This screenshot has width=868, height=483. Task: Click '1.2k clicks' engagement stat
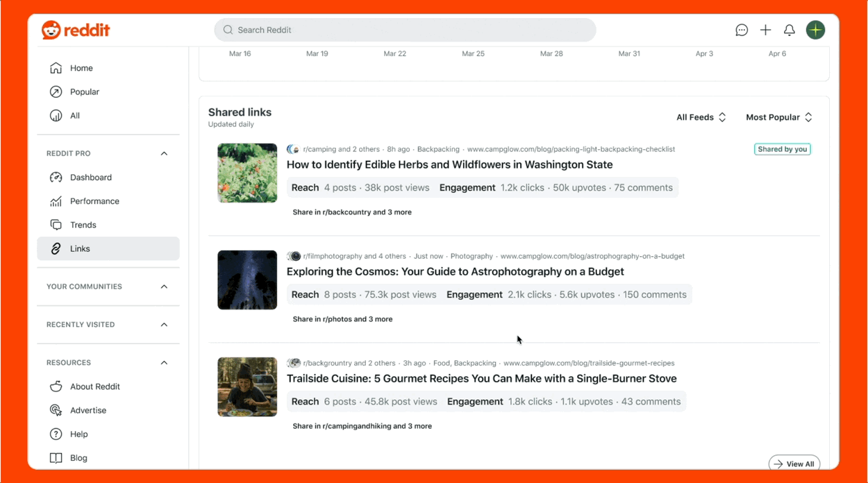point(522,187)
